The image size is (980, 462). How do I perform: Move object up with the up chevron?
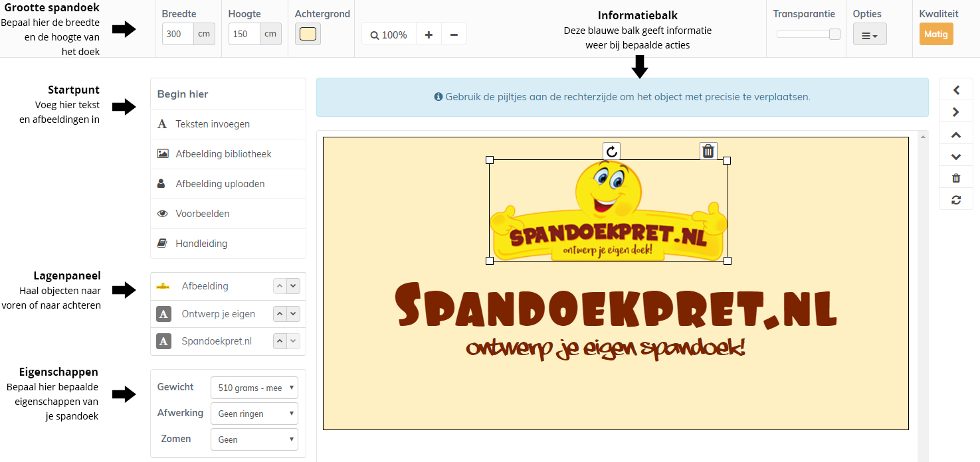pos(956,135)
